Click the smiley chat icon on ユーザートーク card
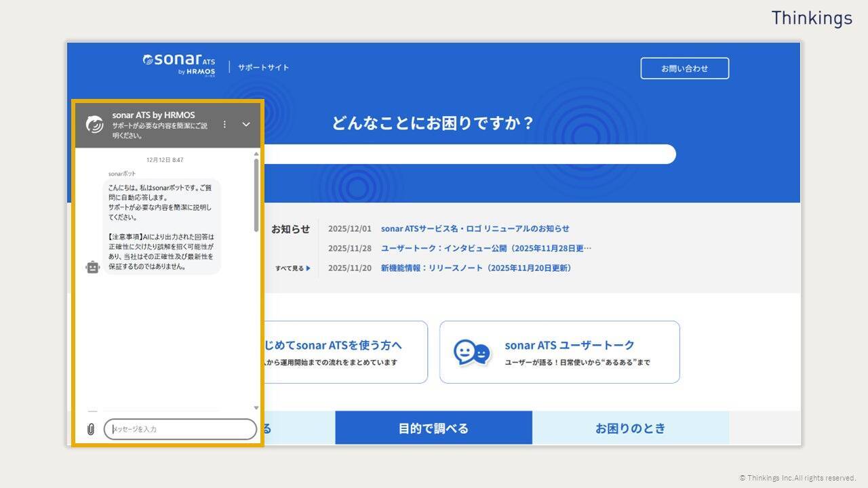Screen dimensions: 868x488 pos(473,351)
